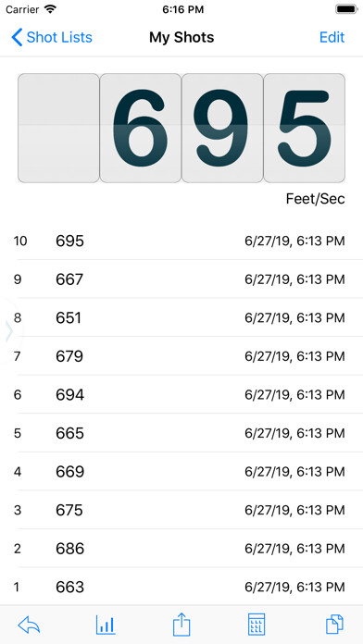Select shot 1 with velocity 663
This screenshot has height=644, width=363.
click(x=181, y=587)
